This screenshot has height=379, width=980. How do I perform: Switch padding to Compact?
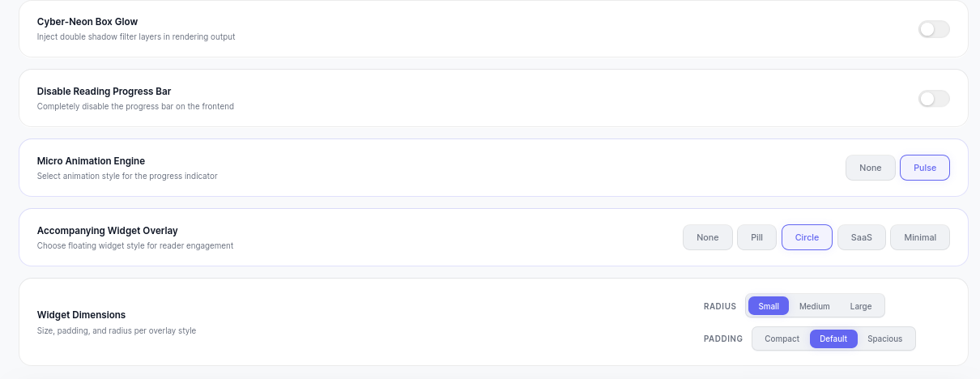tap(782, 339)
